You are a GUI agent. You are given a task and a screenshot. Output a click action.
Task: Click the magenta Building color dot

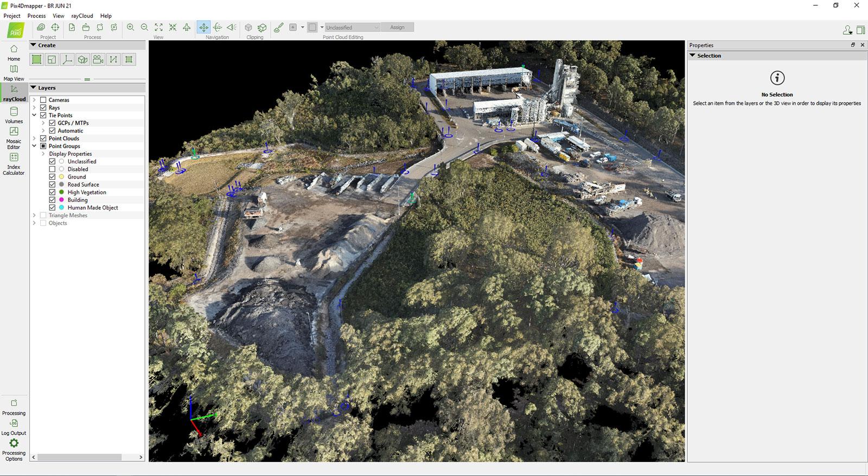click(x=62, y=200)
